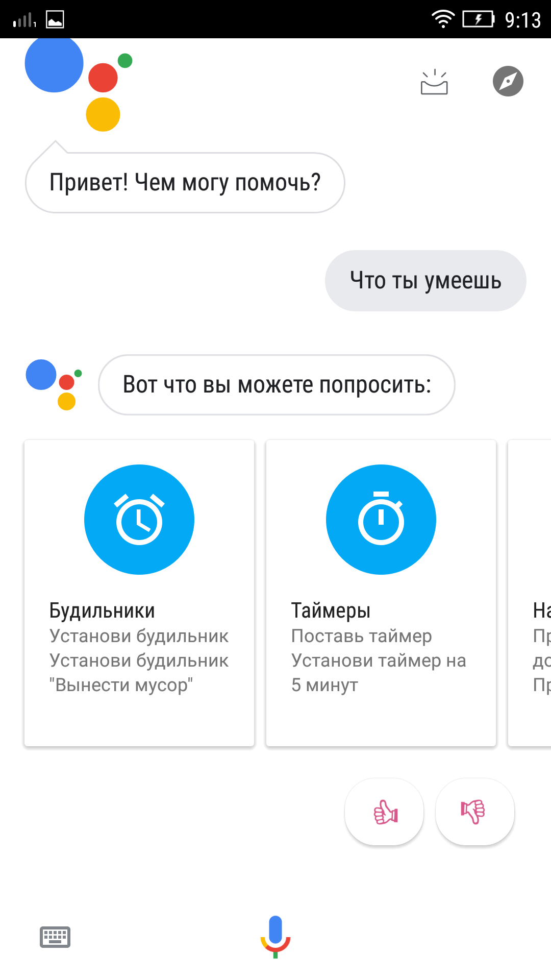Tap the partially visible third suggestion card
The image size is (551, 980).
coord(530,593)
